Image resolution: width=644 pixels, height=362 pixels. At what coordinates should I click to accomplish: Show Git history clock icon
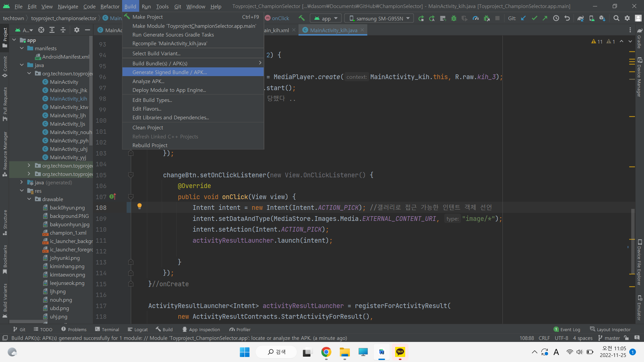tap(556, 18)
